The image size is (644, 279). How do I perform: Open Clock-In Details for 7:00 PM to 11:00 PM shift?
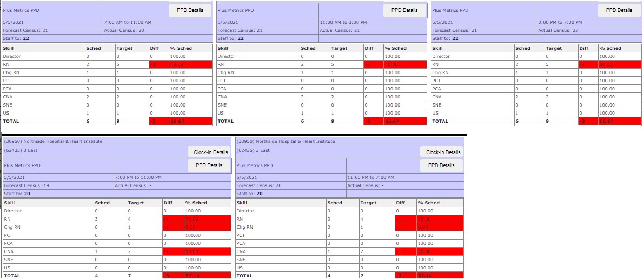[x=209, y=152]
